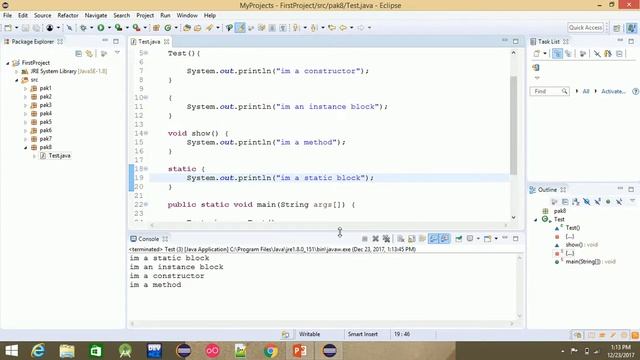Click the New file toolbar icon
640x360 pixels.
pyautogui.click(x=8, y=28)
